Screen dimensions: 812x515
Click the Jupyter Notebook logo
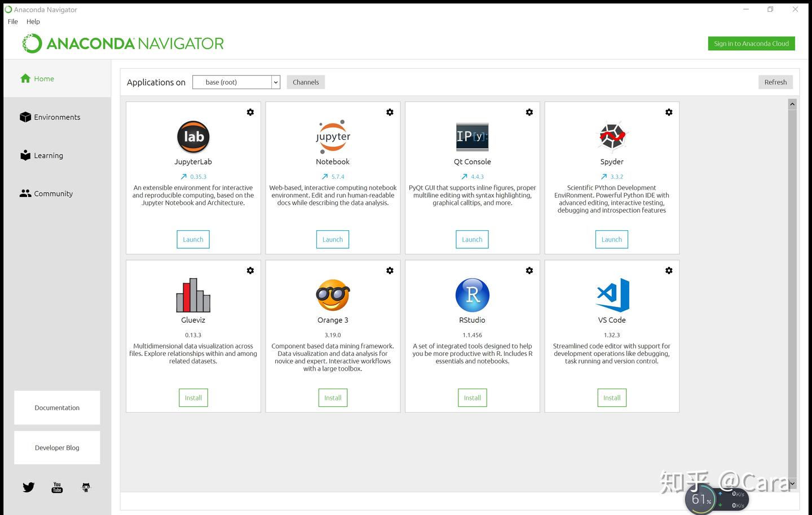333,137
